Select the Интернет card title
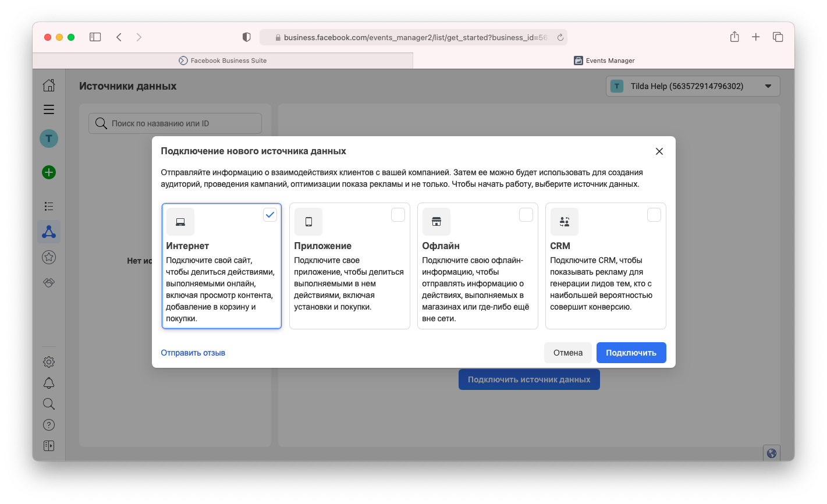 [x=187, y=246]
